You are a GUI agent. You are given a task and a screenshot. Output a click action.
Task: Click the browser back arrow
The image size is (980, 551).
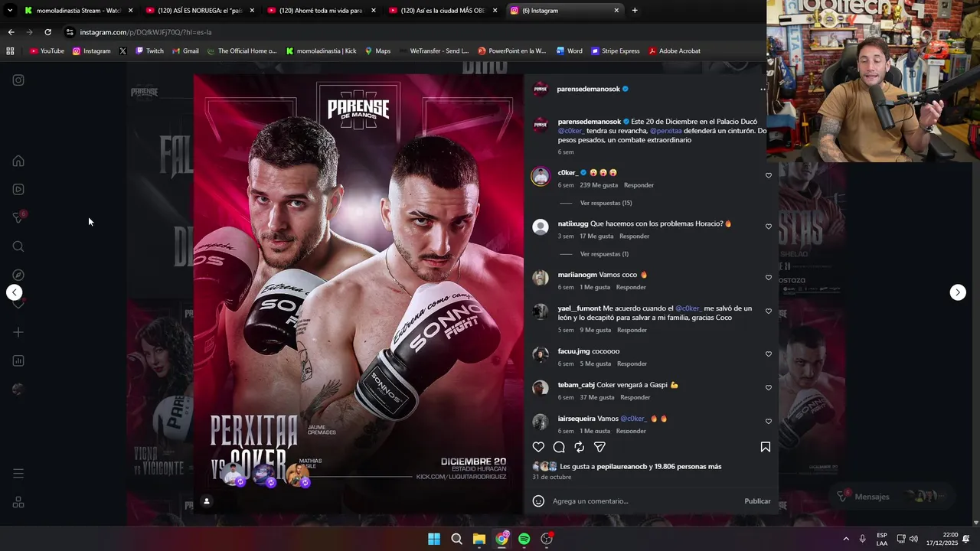pyautogui.click(x=11, y=32)
